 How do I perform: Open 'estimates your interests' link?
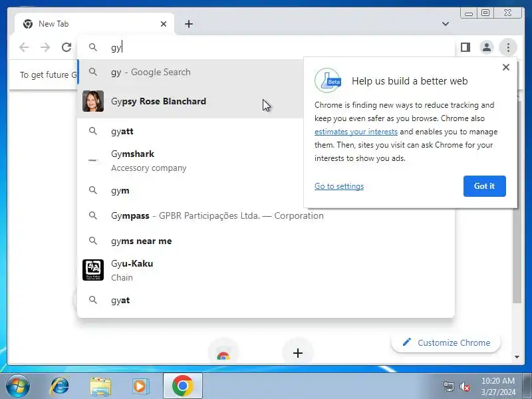356,132
